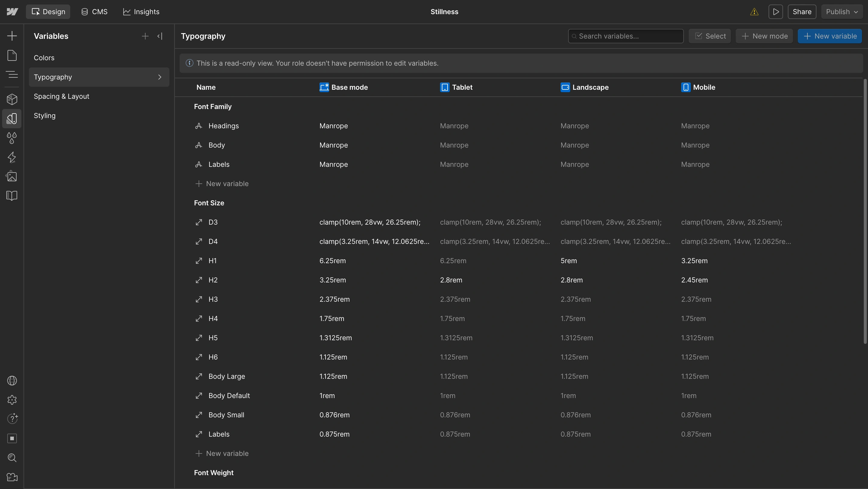Open the Colors collection
The height and width of the screenshot is (489, 868).
click(99, 58)
